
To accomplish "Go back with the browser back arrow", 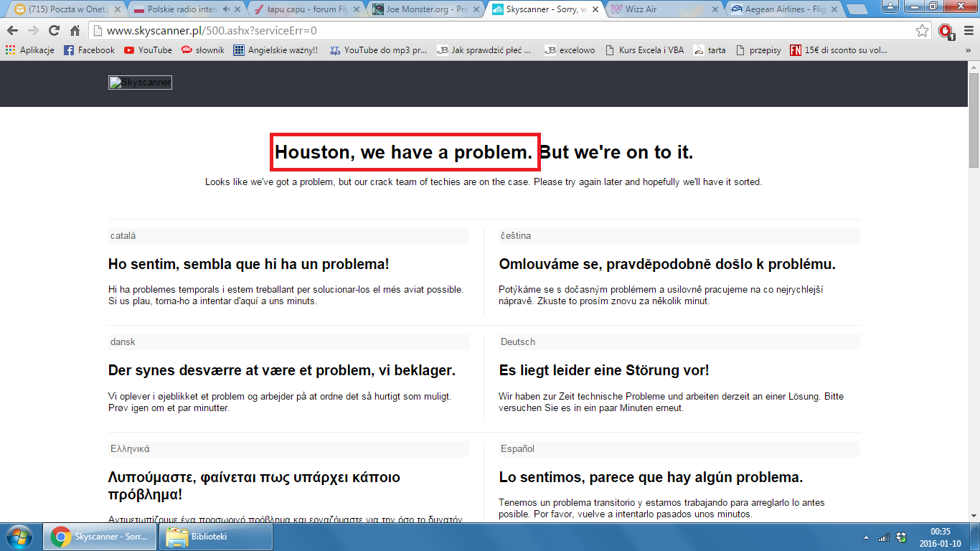I will [12, 31].
